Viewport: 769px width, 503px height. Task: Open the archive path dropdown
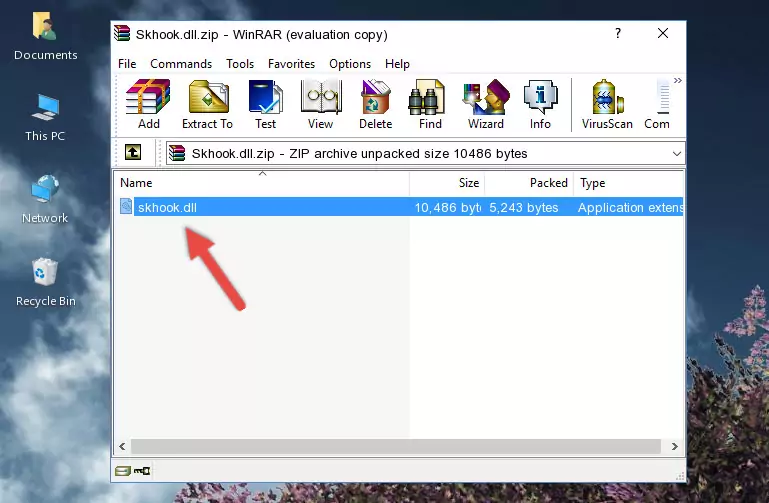click(x=677, y=153)
